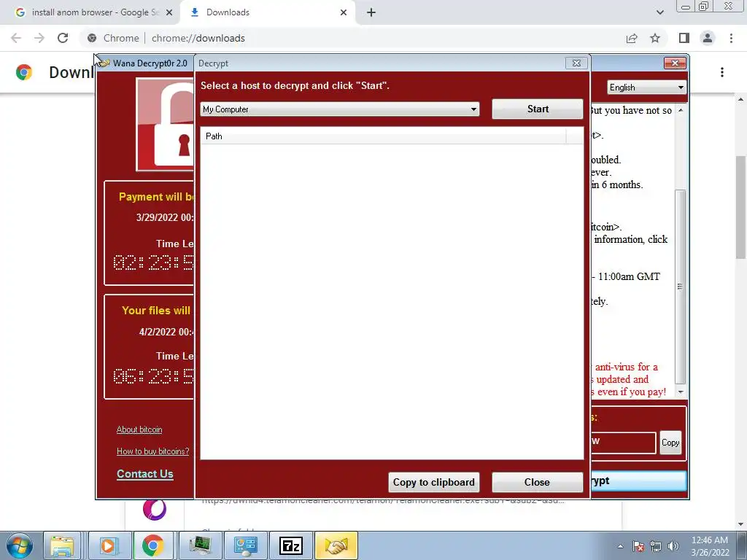The height and width of the screenshot is (560, 747).
Task: Open the English language dropdown
Action: coord(646,87)
